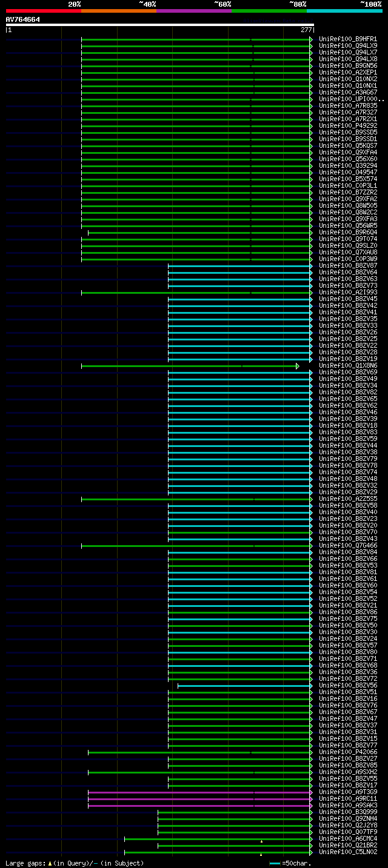Select hit label UniRef100_Q39294
388x868 pixels.
point(348,166)
